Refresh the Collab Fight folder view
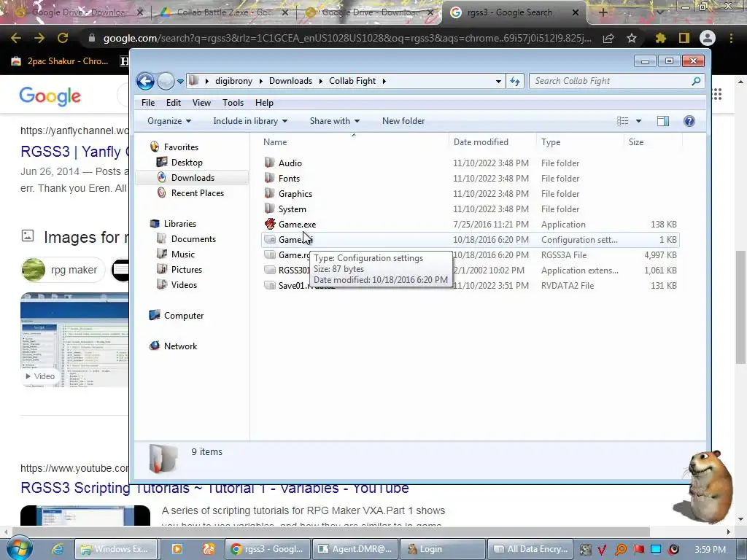Viewport: 747px width, 560px height. point(515,81)
